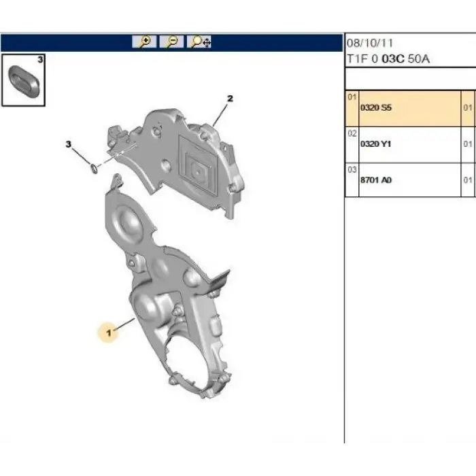Click quantity 01 in the 0320 Y1 row
The width and height of the screenshot is (476, 476).
click(468, 144)
